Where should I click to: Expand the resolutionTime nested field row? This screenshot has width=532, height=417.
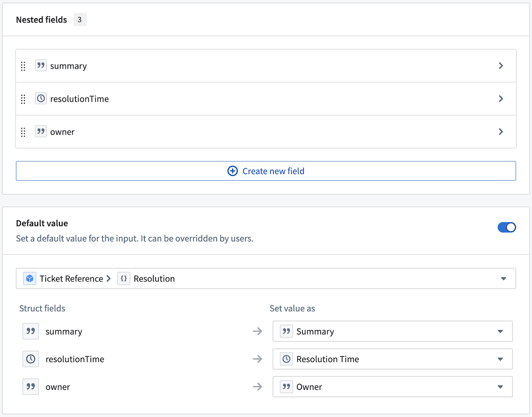click(x=501, y=99)
